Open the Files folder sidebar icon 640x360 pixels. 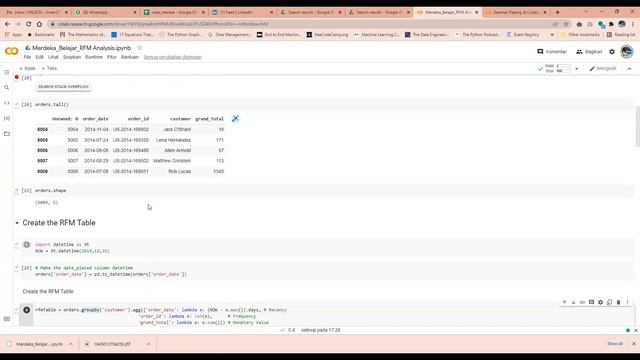pos(7,133)
